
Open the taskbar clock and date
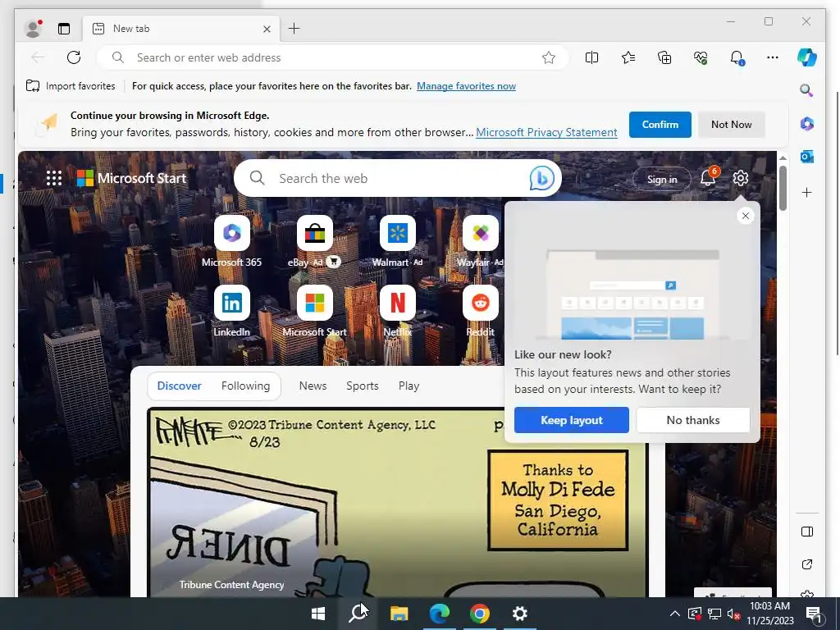tap(769, 614)
